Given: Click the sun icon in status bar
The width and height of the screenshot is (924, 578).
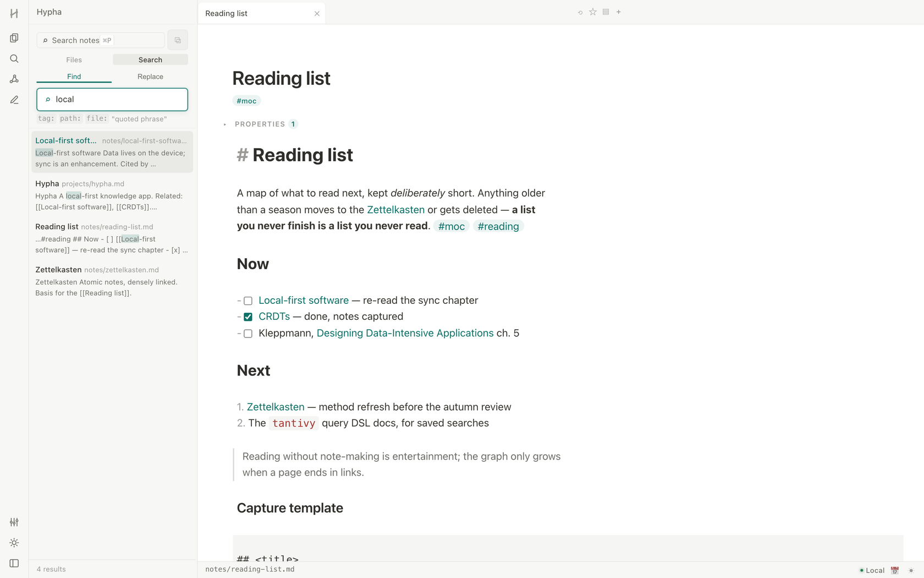Looking at the screenshot, I should 911,570.
